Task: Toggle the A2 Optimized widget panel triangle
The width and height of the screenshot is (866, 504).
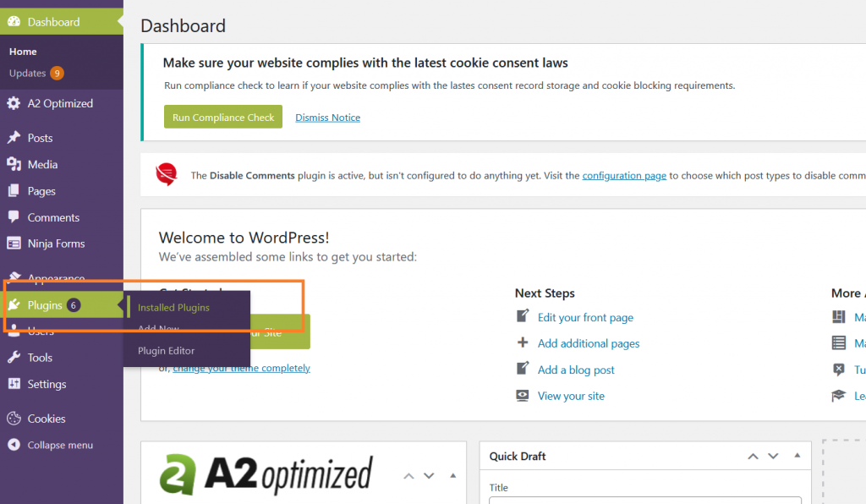Action: click(x=453, y=475)
